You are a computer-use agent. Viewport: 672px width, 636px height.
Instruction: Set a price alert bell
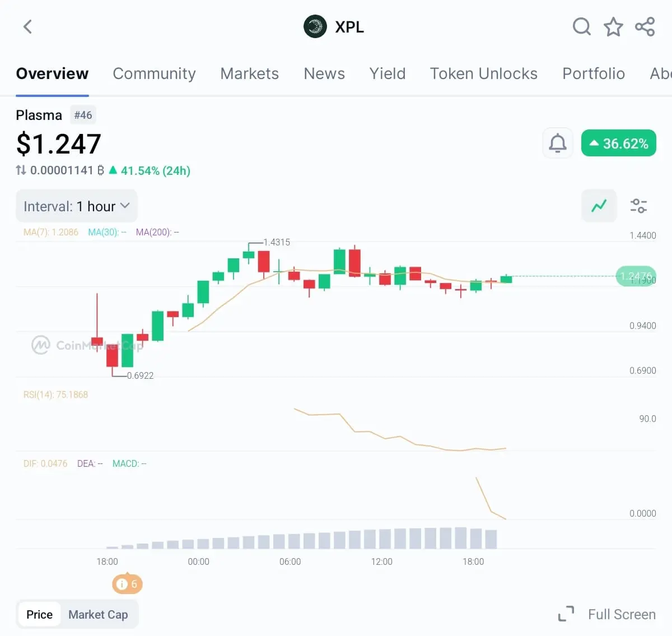(557, 143)
